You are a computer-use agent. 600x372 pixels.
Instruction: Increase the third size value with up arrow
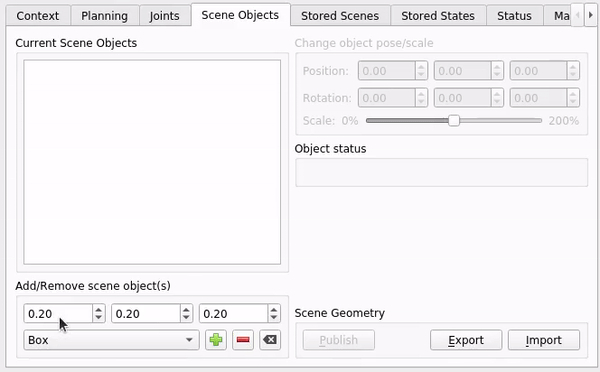[x=274, y=310]
